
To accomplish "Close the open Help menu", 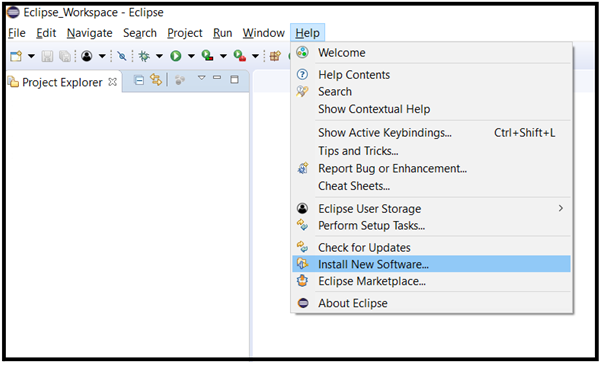I will tap(308, 33).
